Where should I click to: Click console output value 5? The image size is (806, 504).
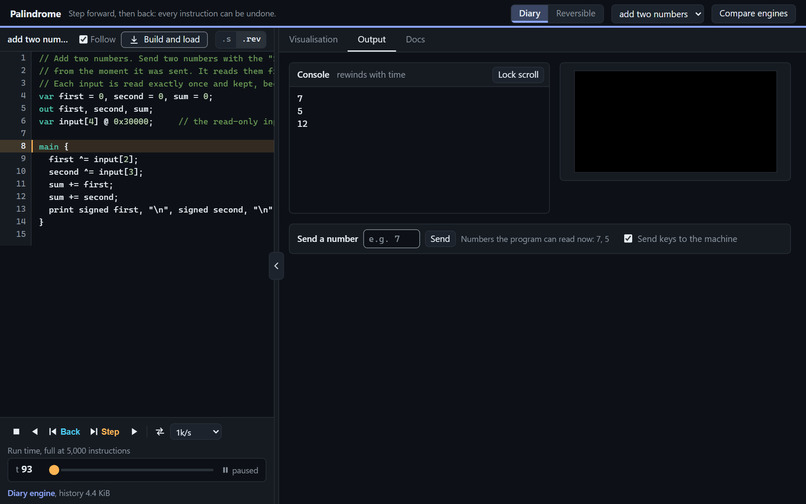300,111
